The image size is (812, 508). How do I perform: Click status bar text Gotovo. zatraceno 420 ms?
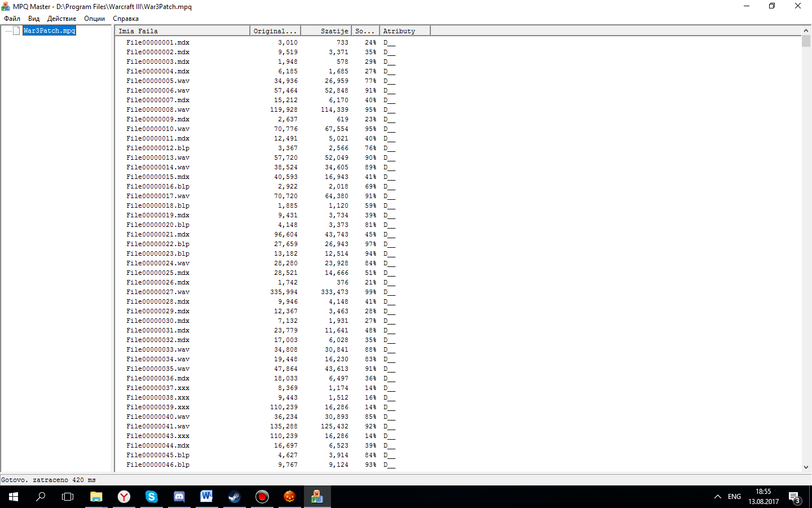(x=48, y=480)
